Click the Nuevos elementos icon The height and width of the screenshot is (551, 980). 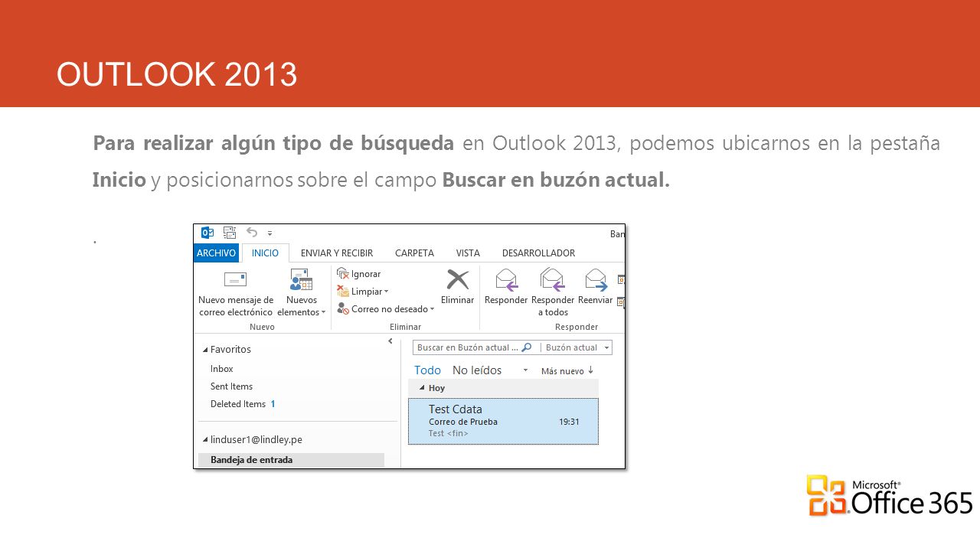[301, 279]
